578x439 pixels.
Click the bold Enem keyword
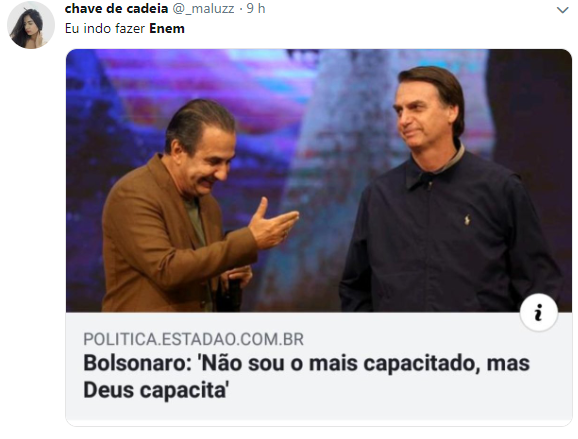pyautogui.click(x=167, y=28)
